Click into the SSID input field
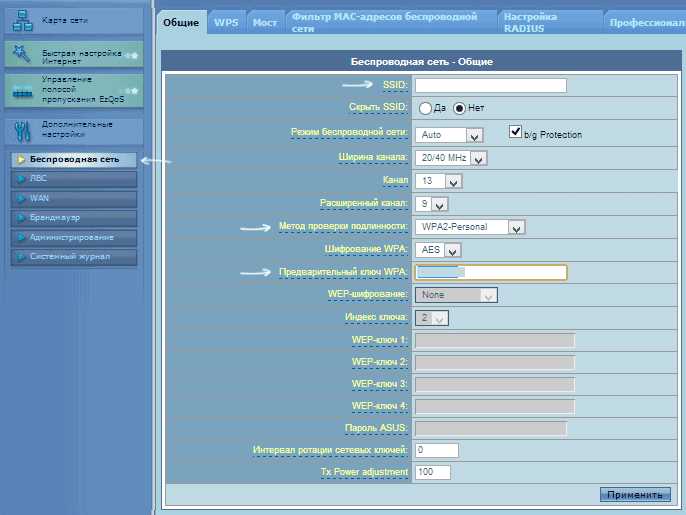This screenshot has height=515, width=686. pos(491,85)
